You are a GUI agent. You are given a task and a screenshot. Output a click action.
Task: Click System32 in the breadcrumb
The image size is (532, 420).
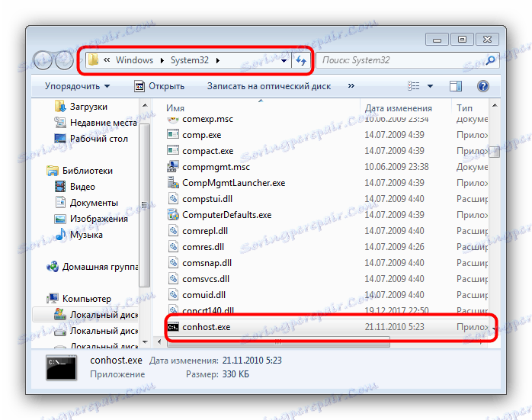click(189, 60)
